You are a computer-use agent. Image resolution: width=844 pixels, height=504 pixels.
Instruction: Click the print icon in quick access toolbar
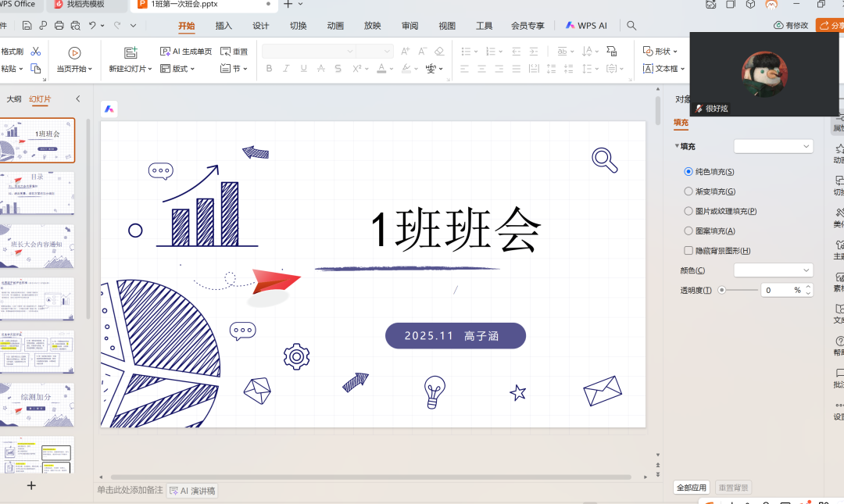[59, 26]
